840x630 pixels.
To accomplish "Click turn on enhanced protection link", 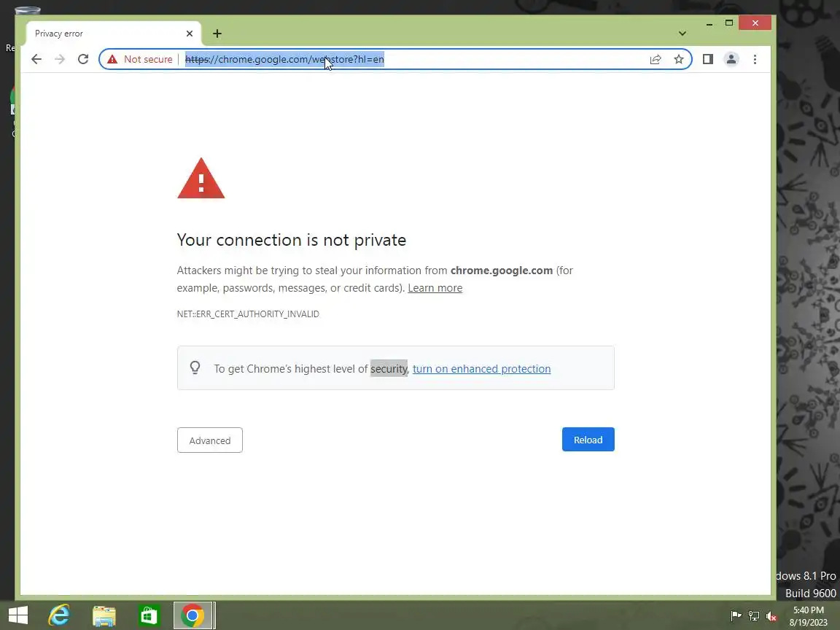I will pos(481,368).
